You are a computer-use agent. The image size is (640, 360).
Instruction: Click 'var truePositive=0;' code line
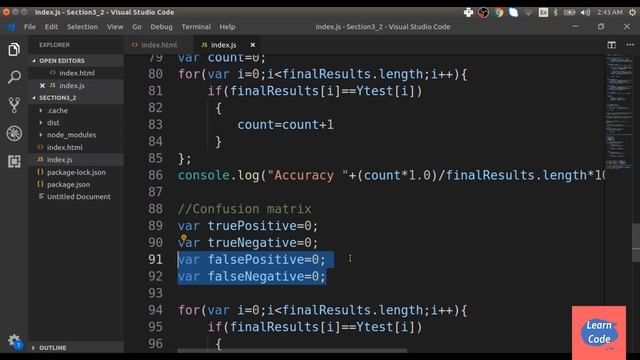coord(248,226)
